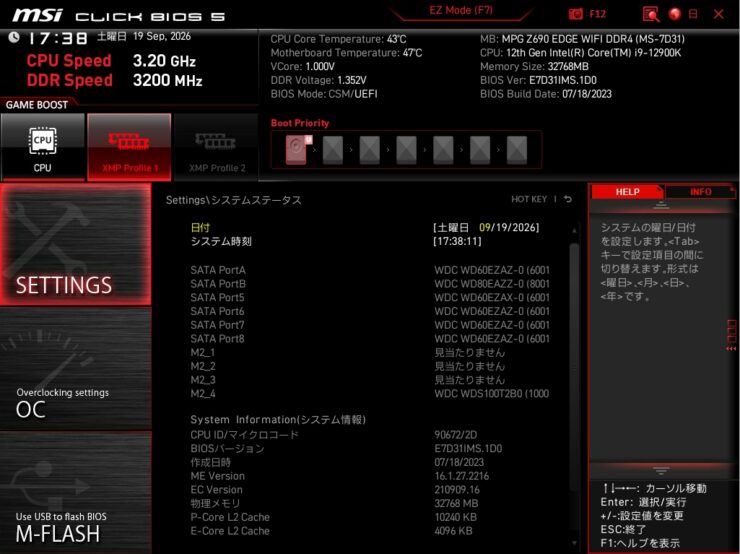Select the SATA Port7 entry
Viewport: 740px width, 554px height.
pos(370,325)
